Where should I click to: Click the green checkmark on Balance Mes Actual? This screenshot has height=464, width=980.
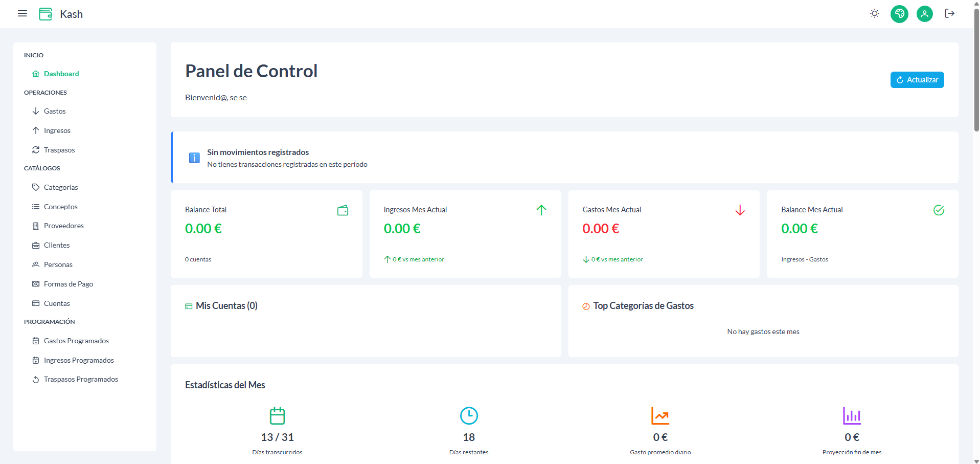click(x=939, y=210)
